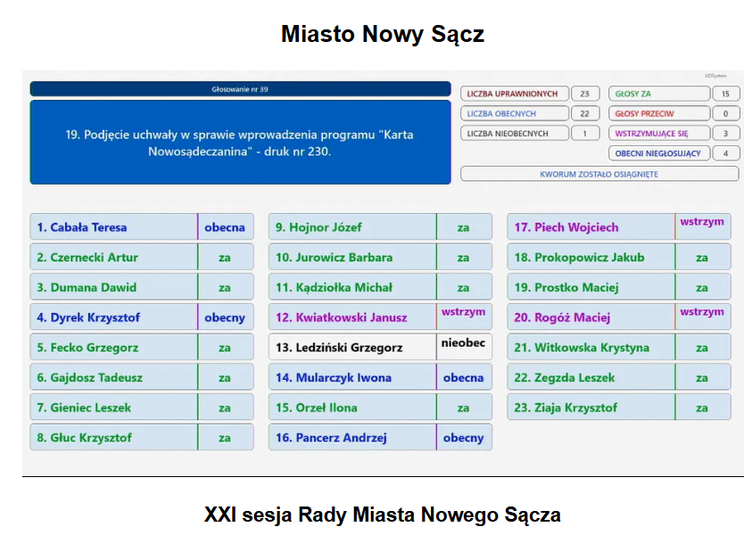Viewport: 752px width, 560px height.
Task: Click the LICZBA UPRAWNIONYCH label
Action: point(513,94)
